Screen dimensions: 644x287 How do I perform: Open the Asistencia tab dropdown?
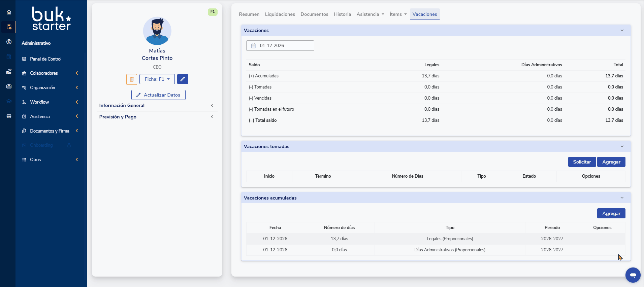[x=370, y=14]
